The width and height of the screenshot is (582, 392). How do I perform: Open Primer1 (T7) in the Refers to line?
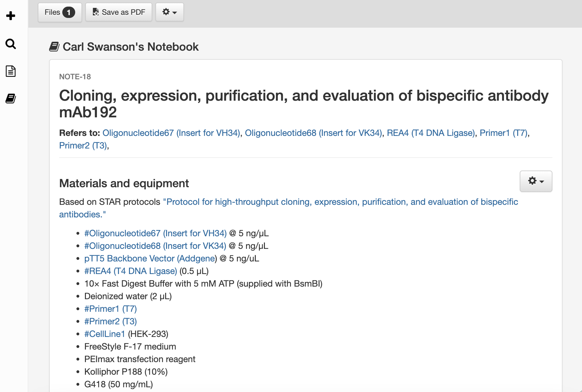click(503, 133)
